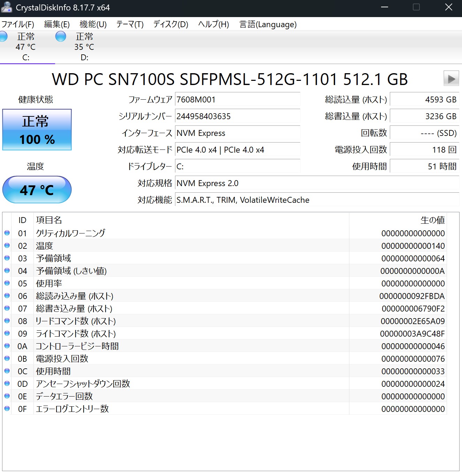The height and width of the screenshot is (476, 462).
Task: Click the 47 °C temperature button
Action: [37, 190]
